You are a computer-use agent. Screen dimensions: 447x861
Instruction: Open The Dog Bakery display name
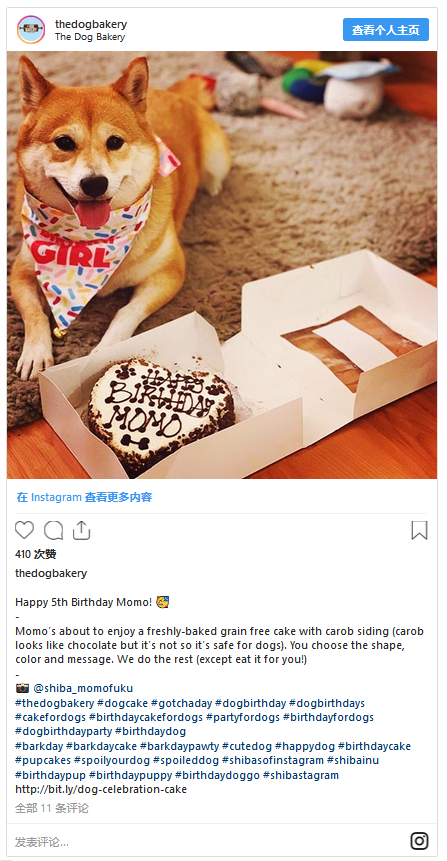coord(90,37)
